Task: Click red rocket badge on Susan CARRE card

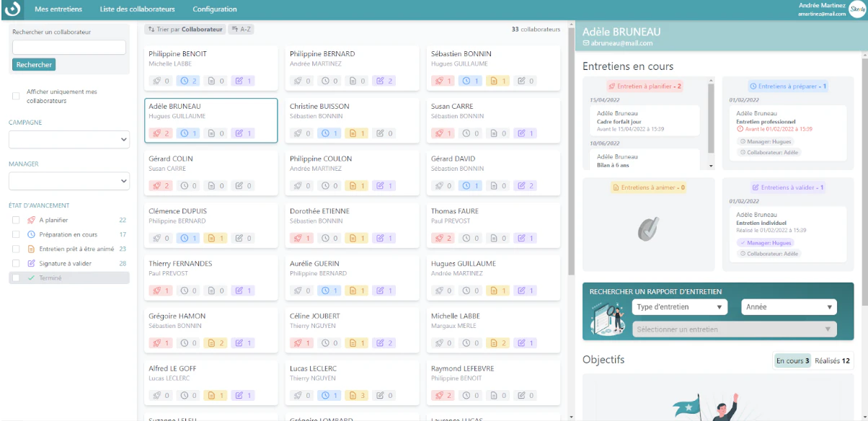Action: coord(443,133)
